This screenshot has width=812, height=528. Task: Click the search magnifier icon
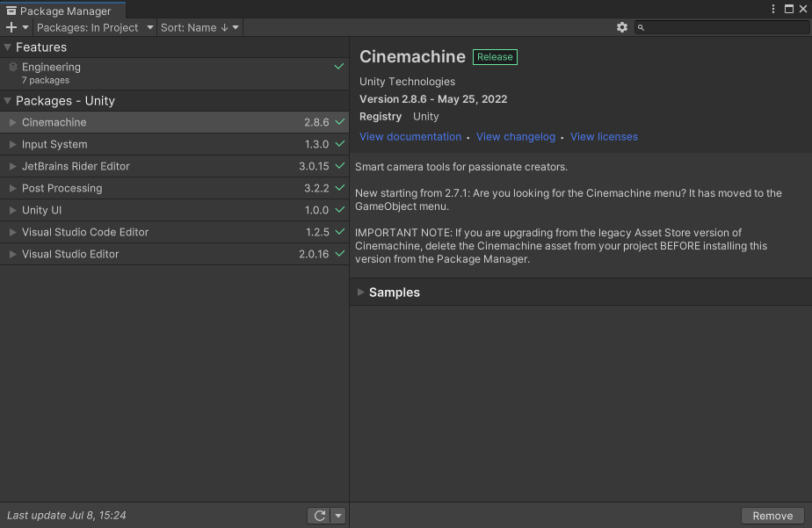pos(642,27)
